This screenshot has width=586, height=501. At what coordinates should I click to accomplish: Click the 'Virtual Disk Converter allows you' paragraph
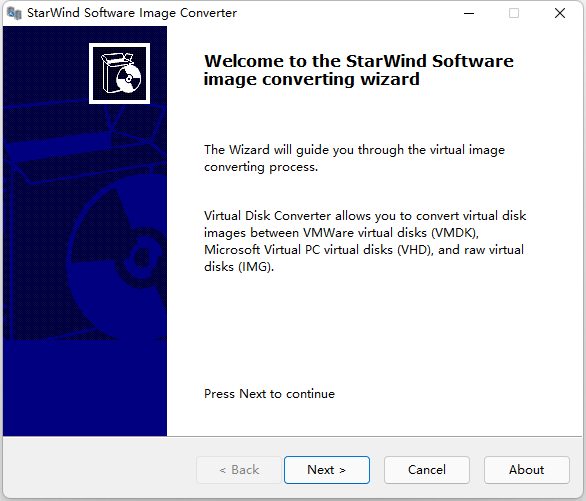tap(365, 241)
